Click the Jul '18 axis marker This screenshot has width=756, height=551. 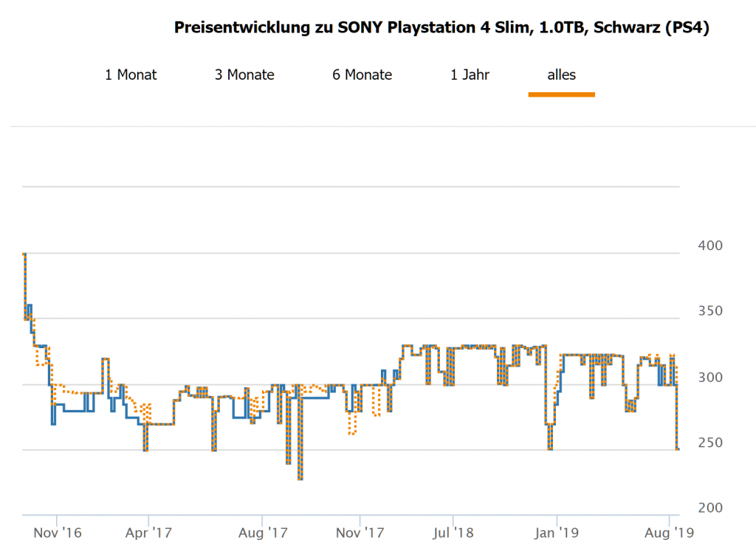453,530
